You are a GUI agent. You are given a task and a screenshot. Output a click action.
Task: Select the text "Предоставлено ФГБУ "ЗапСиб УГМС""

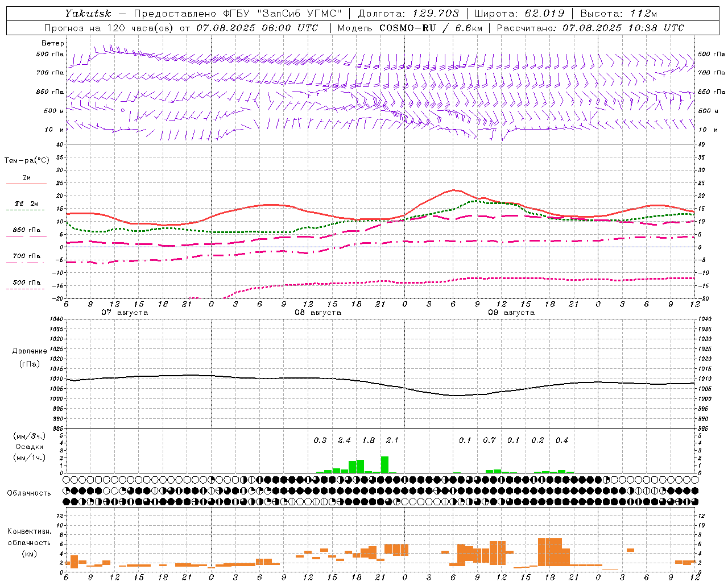pos(238,14)
